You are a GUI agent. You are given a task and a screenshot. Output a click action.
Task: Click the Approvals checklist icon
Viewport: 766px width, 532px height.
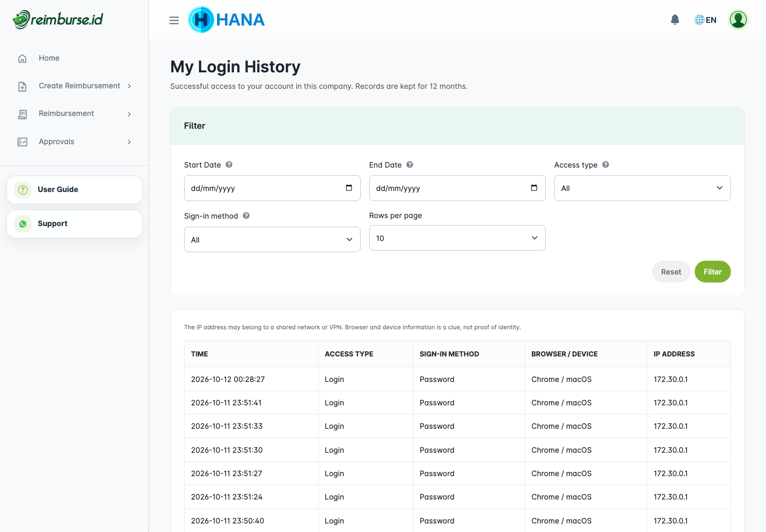pos(22,142)
